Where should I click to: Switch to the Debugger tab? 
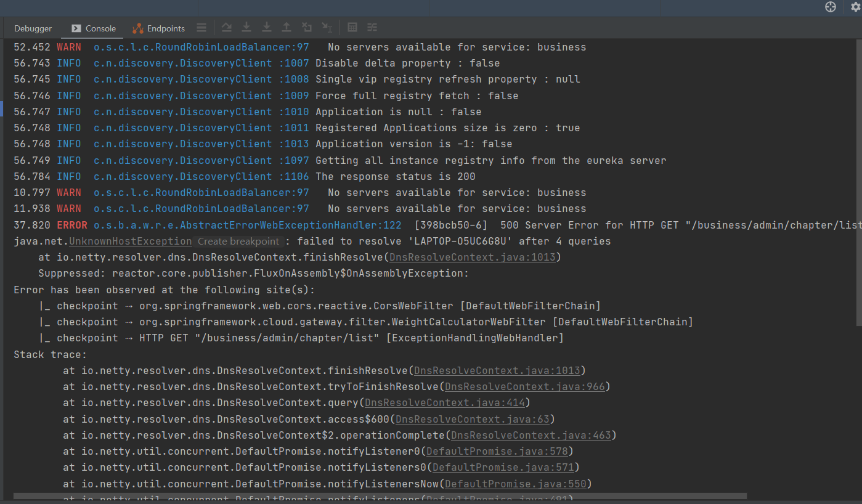[33, 28]
